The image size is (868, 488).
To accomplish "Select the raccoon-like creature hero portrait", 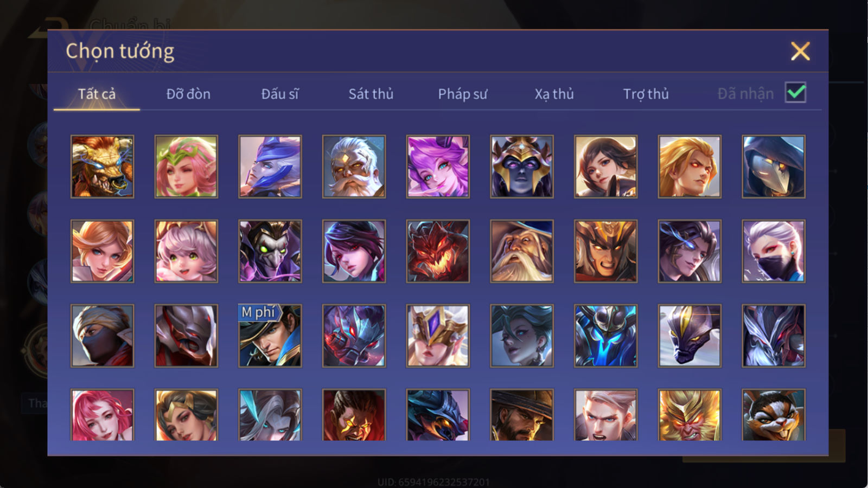I will coord(774,415).
